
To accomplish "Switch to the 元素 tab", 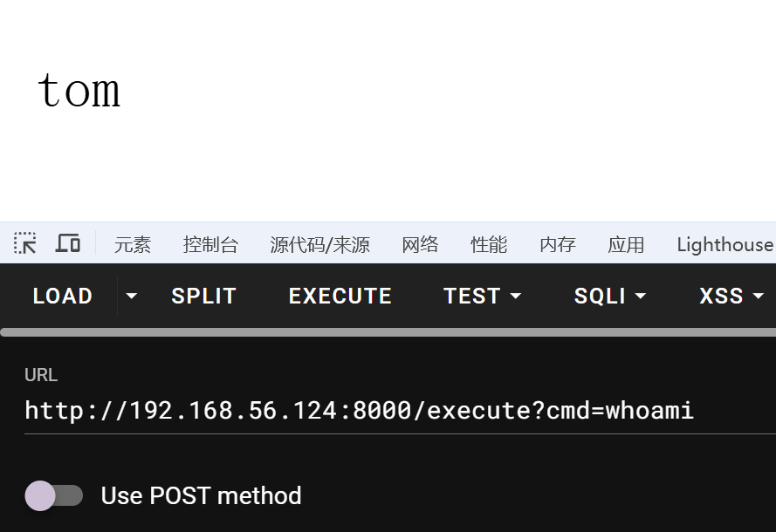I will 133,245.
